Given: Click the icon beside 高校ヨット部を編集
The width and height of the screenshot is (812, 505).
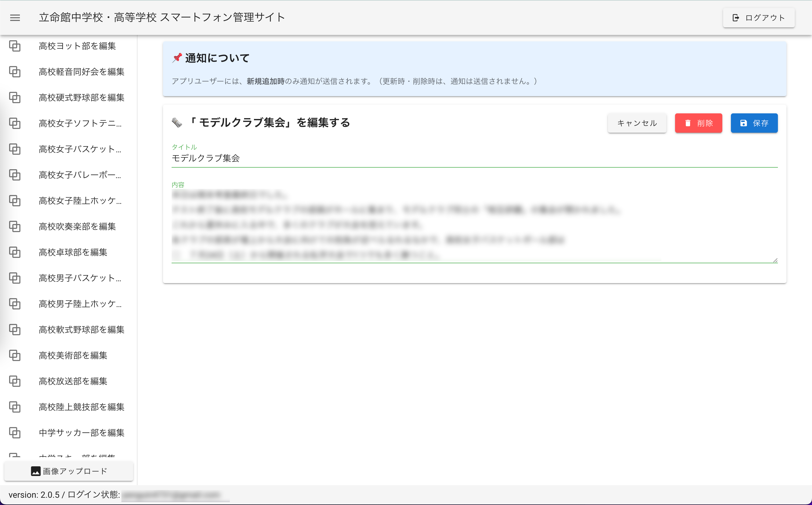Looking at the screenshot, I should coord(15,46).
